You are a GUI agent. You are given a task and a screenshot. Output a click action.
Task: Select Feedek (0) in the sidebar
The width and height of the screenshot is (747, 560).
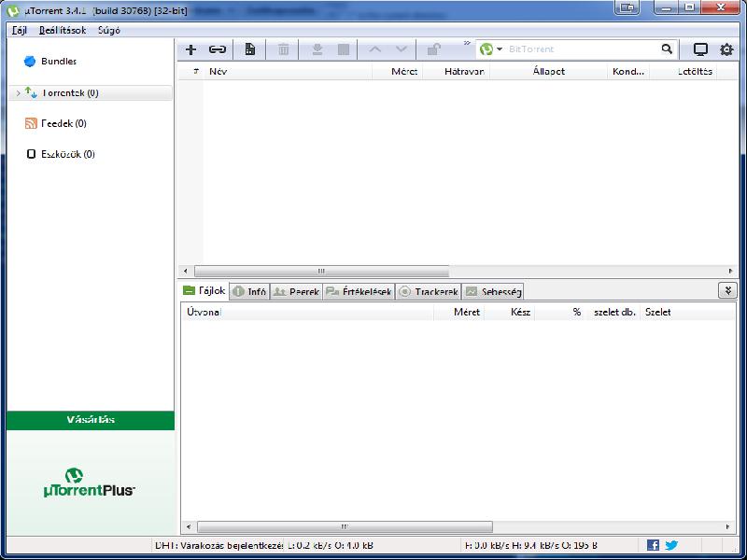click(x=56, y=123)
